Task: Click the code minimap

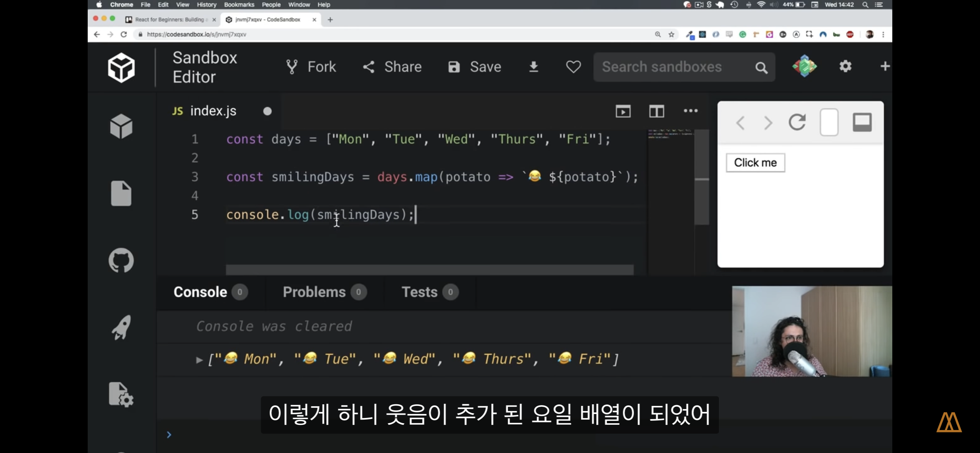Action: (x=671, y=134)
